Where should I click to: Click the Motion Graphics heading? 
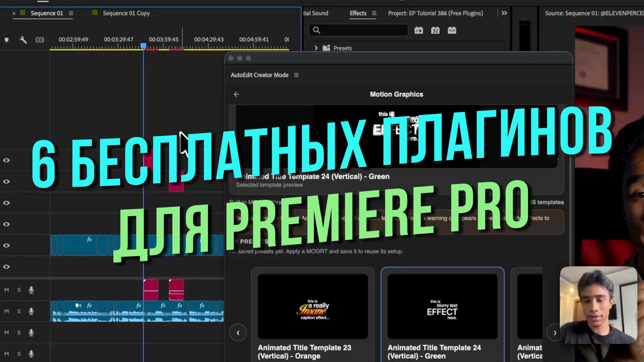click(x=396, y=94)
